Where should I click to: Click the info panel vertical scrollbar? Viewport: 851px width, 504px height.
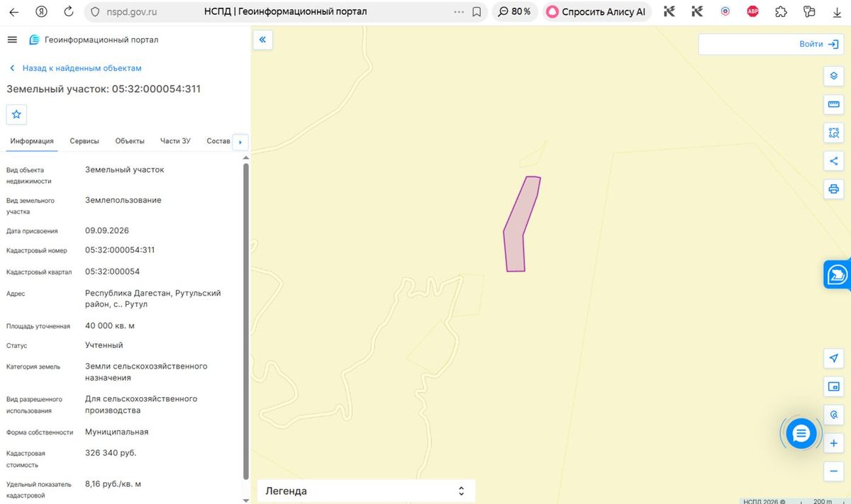pyautogui.click(x=246, y=320)
